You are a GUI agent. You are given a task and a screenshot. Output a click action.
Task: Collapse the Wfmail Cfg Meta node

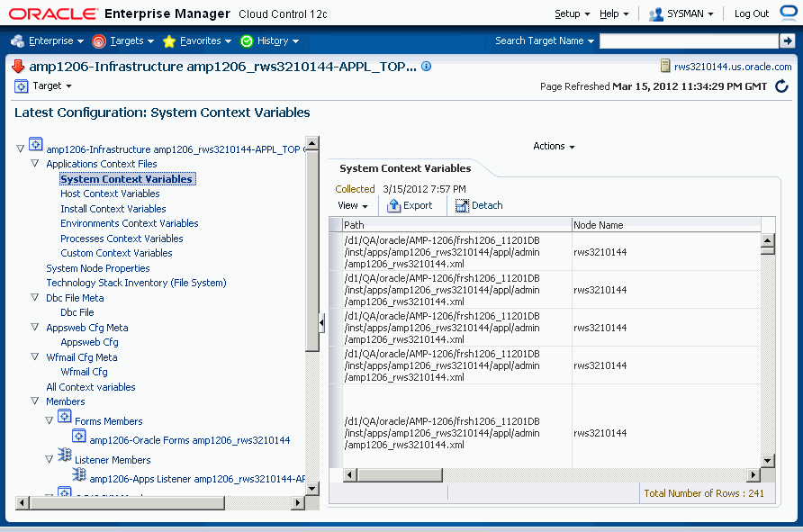click(x=34, y=356)
